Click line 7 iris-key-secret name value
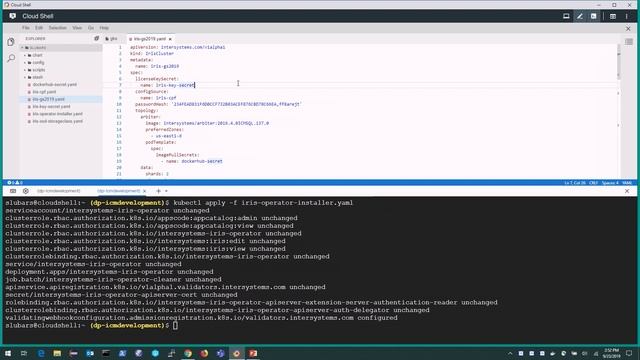Viewport: 640px width, 360px height. pyautogui.click(x=175, y=85)
